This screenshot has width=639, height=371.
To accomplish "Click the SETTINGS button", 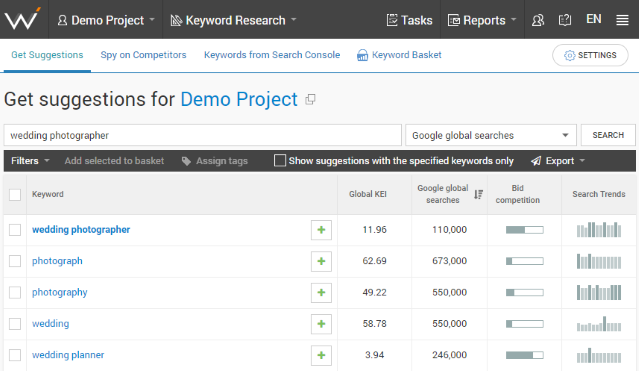I will click(x=590, y=55).
